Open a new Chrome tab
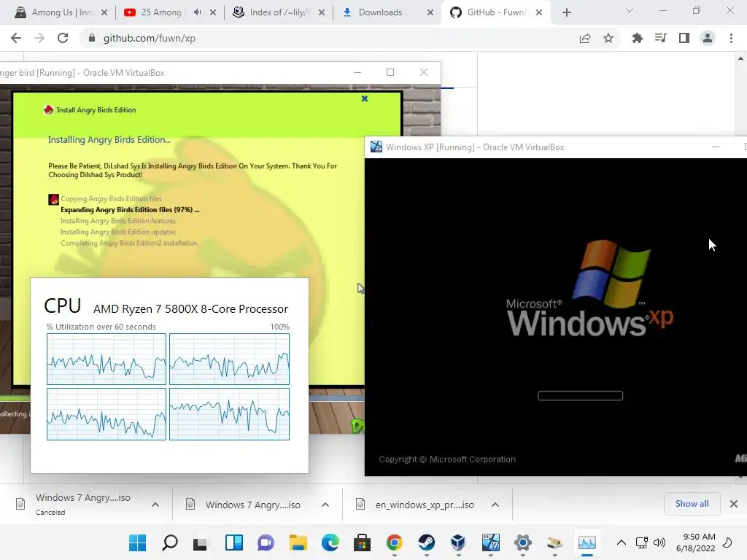 pos(566,12)
